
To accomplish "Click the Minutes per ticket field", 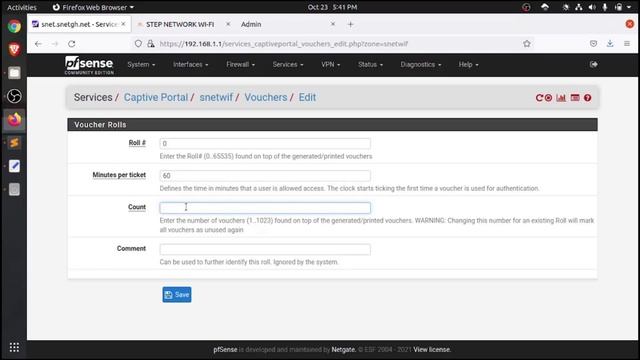I will coord(265,176).
